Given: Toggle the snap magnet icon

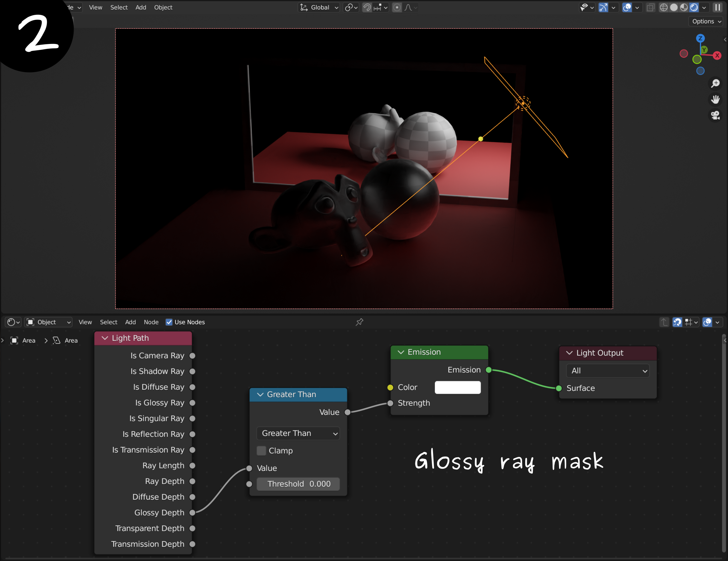Looking at the screenshot, I should coord(367,7).
